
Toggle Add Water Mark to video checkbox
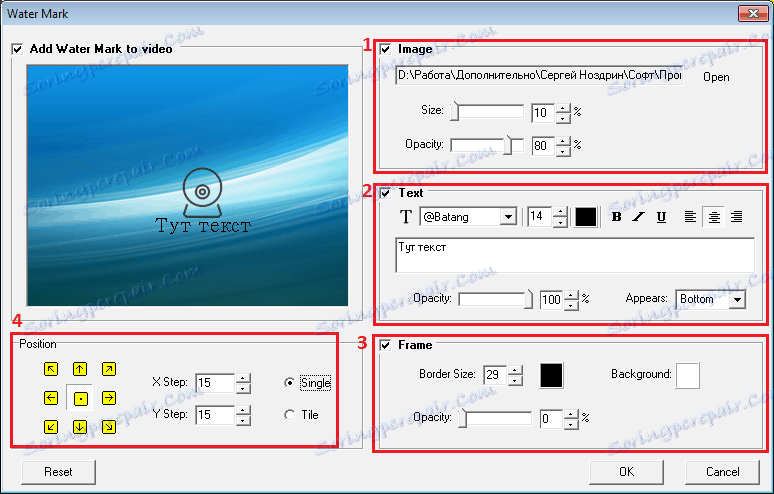point(17,49)
